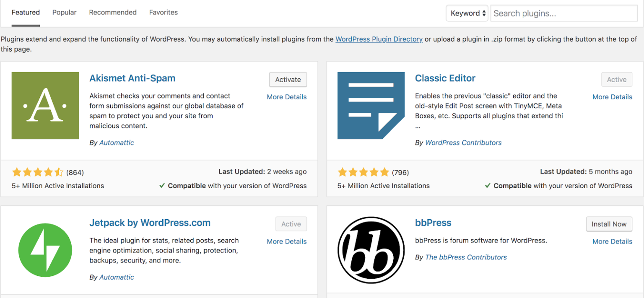Click inside the Search plugins field
The image size is (644, 298).
coord(563,13)
